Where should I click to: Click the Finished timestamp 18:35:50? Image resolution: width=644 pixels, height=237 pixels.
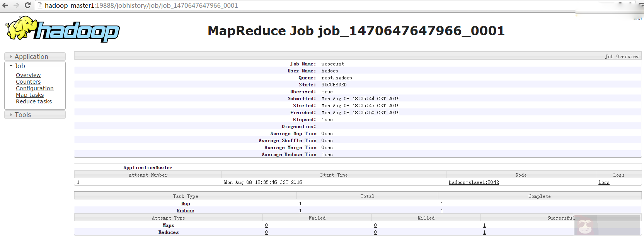pos(360,113)
